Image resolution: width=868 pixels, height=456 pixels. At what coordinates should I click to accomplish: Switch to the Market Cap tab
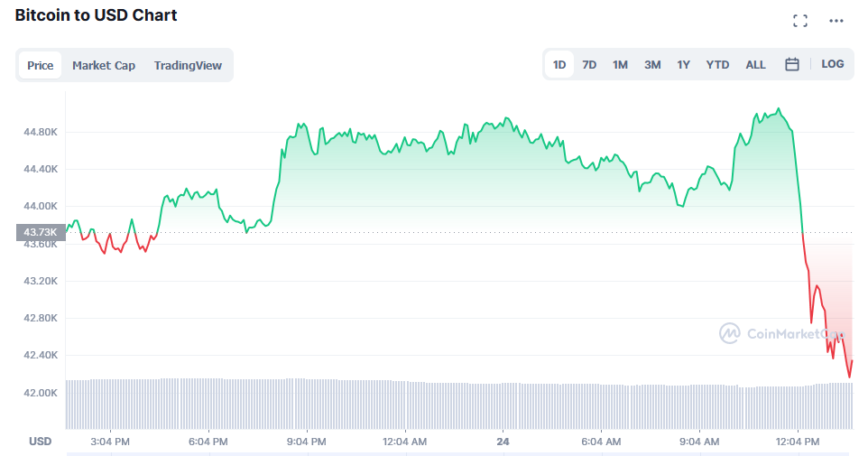[104, 65]
